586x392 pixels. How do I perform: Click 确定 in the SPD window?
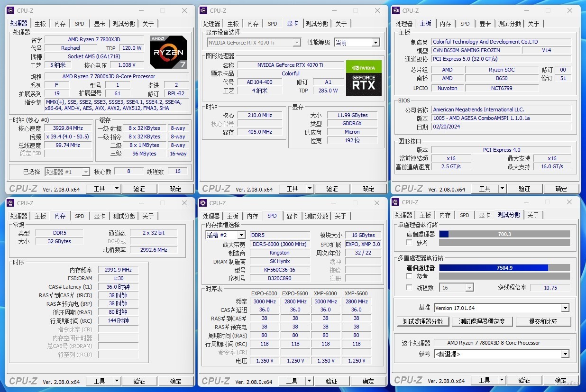368,381
